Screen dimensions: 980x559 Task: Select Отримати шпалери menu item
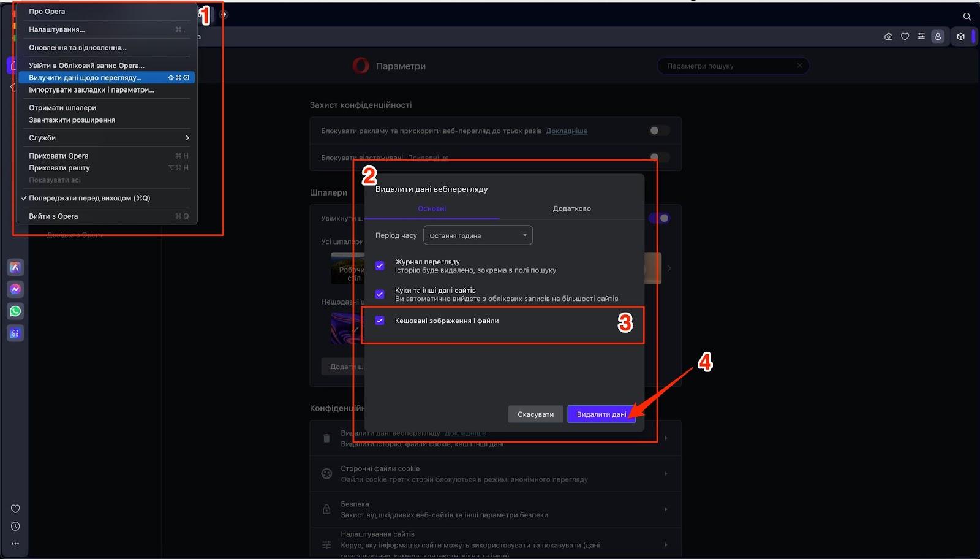(x=105, y=108)
